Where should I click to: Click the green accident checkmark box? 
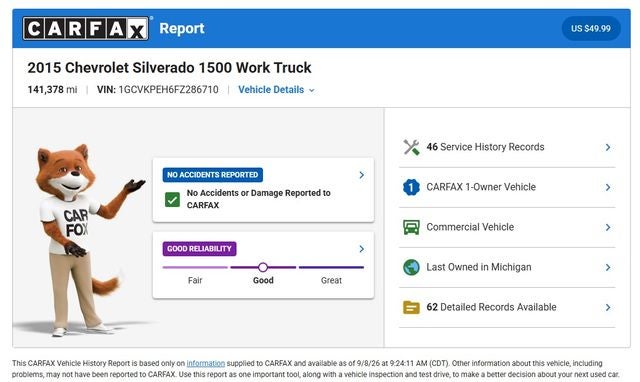point(172,200)
